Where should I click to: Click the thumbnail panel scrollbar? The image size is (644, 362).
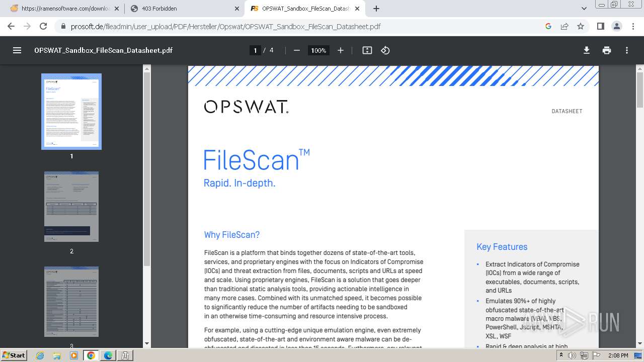147,169
